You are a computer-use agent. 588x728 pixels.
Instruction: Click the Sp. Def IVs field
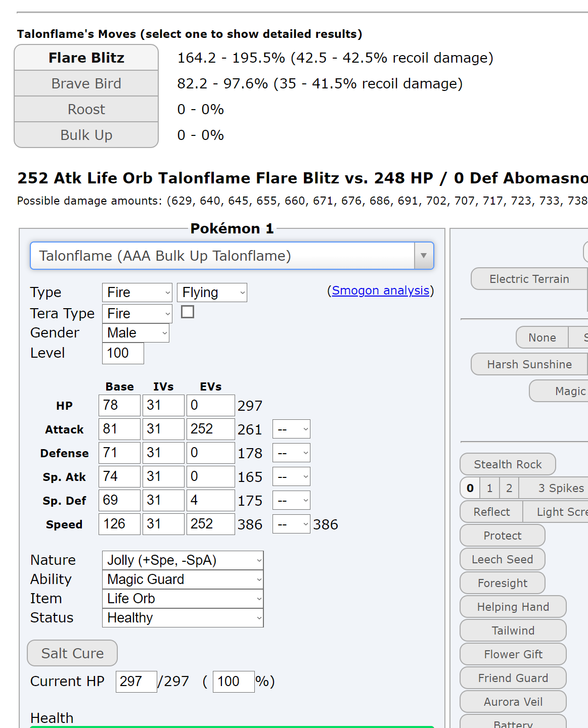163,500
